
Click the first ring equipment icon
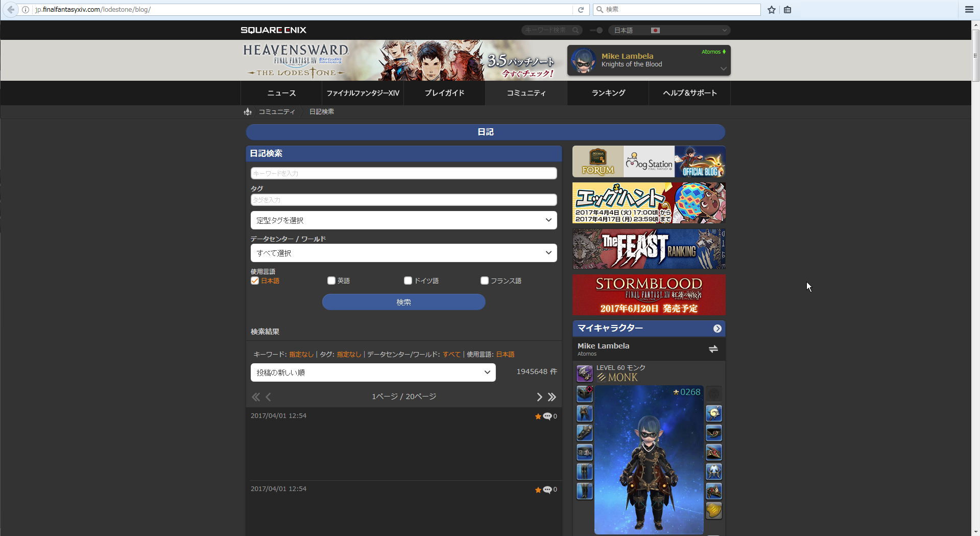[x=714, y=472]
